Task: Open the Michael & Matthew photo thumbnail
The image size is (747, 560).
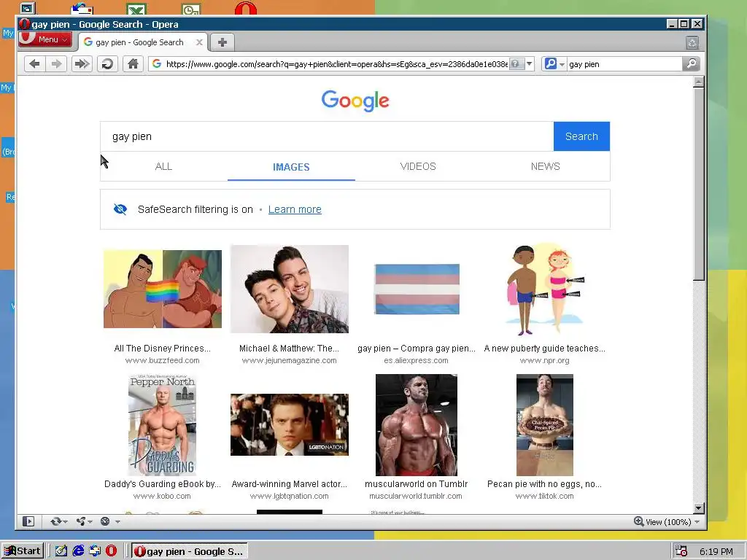Action: point(290,289)
